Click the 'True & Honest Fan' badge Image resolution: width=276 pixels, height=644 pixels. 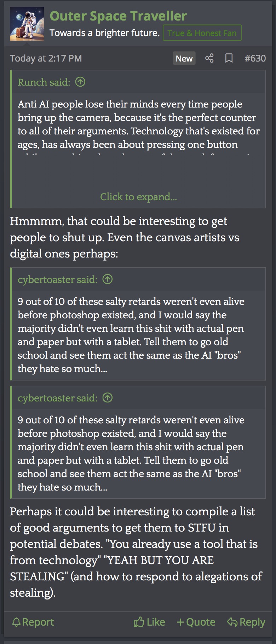coord(202,33)
